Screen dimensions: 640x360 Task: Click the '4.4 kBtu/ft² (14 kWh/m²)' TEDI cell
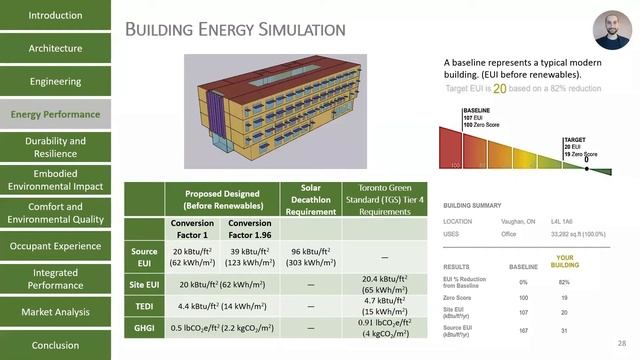[222, 306]
